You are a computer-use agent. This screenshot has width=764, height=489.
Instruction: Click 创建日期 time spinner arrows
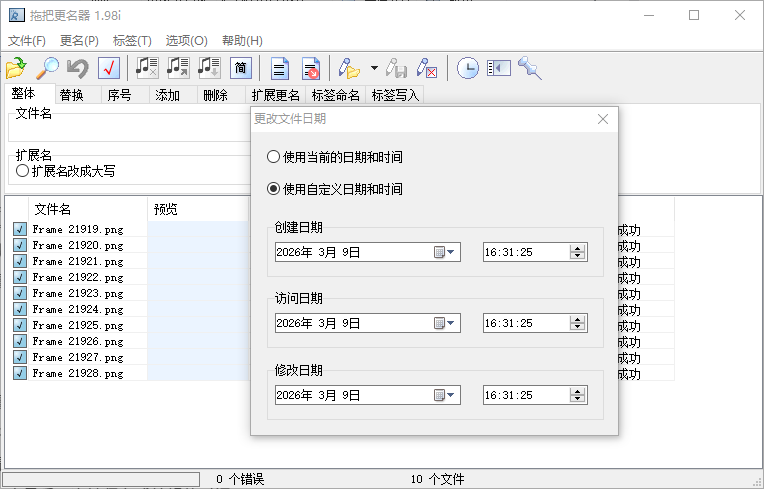tap(577, 252)
